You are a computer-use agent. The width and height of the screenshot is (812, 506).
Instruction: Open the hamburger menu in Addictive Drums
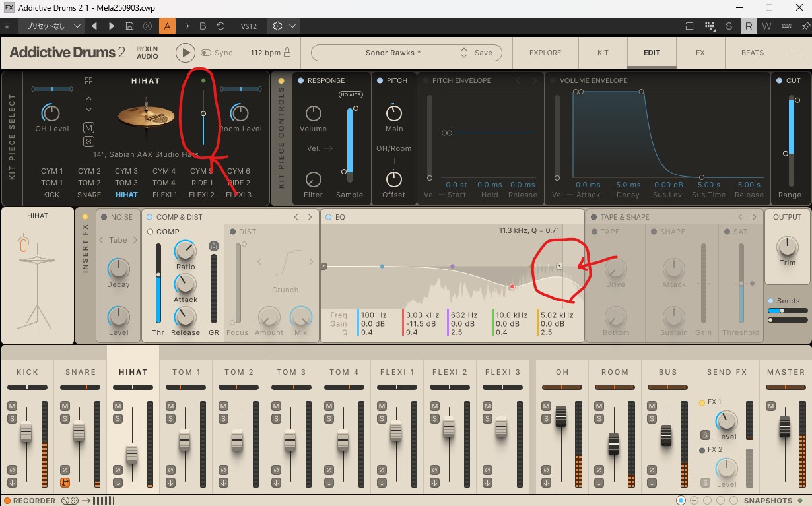click(795, 53)
